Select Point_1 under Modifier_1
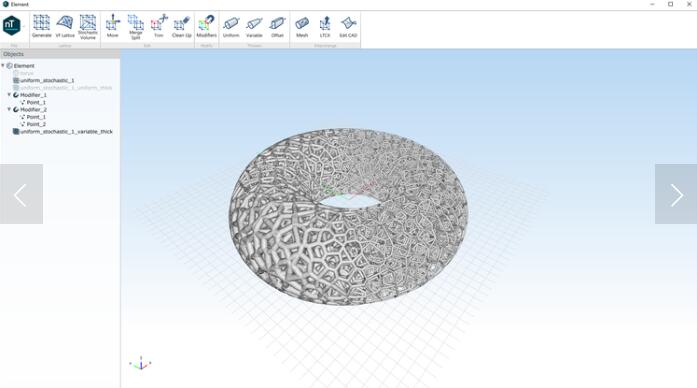Image resolution: width=697 pixels, height=388 pixels. point(33,102)
